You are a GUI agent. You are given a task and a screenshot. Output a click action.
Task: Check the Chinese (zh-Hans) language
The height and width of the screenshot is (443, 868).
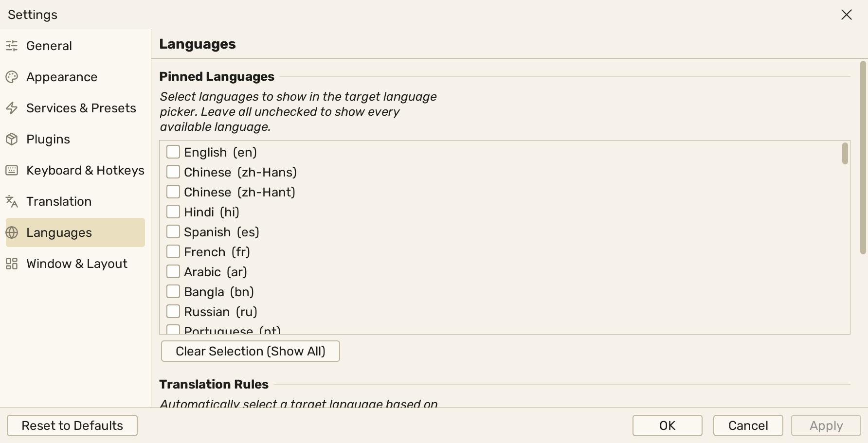tap(173, 172)
